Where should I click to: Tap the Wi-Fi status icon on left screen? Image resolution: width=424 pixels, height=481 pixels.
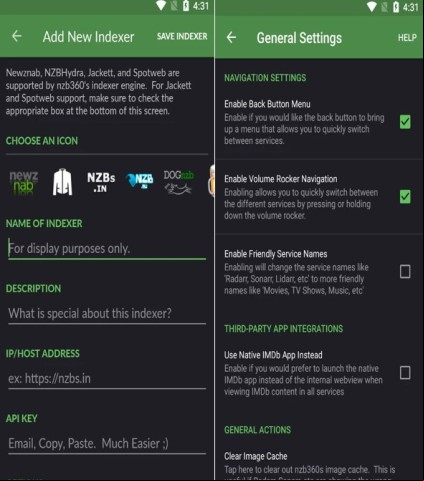point(161,5)
